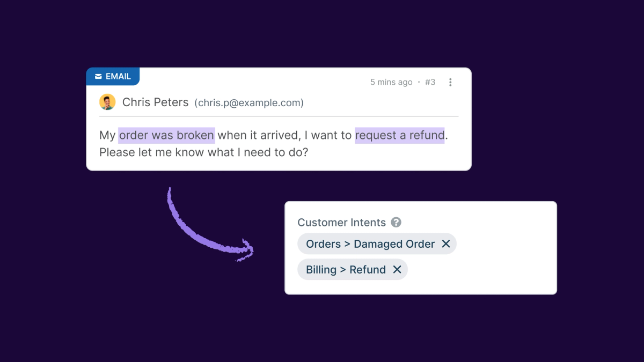Select the "Orders > Damaged Order" intent tag
The height and width of the screenshot is (362, 644).
click(x=370, y=244)
